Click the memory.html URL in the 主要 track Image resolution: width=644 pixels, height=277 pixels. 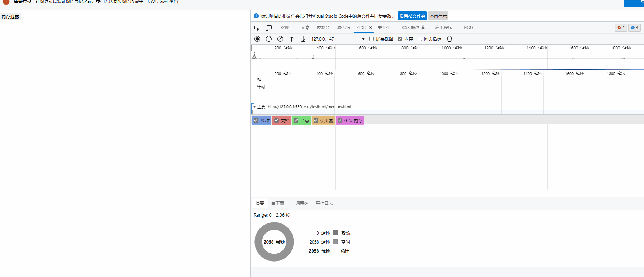click(309, 107)
